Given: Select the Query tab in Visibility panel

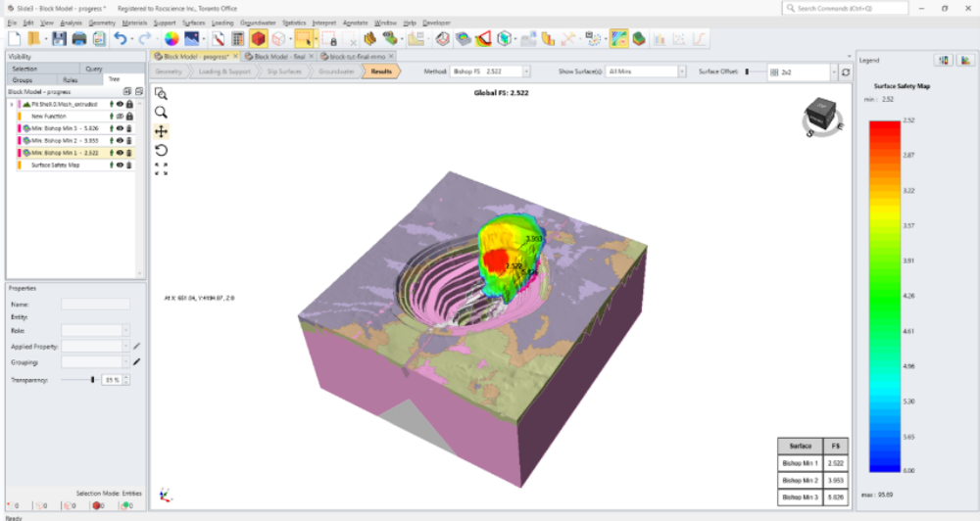Looking at the screenshot, I should 94,69.
